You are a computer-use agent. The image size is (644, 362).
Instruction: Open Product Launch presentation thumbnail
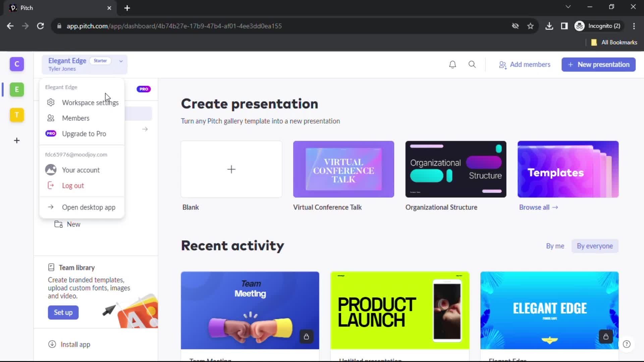(400, 310)
